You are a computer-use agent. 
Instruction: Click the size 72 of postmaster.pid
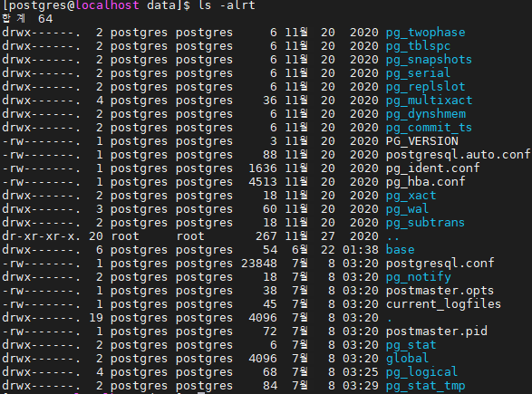point(270,332)
